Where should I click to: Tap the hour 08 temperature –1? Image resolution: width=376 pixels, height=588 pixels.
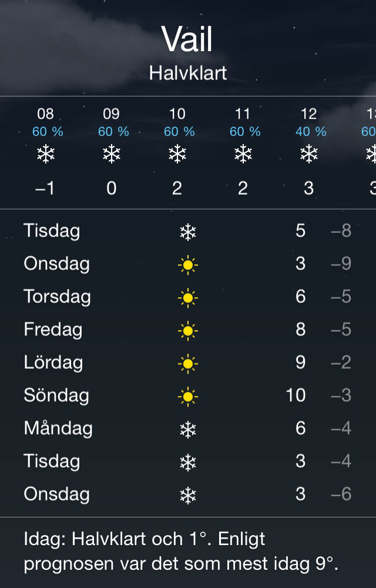[x=45, y=188]
